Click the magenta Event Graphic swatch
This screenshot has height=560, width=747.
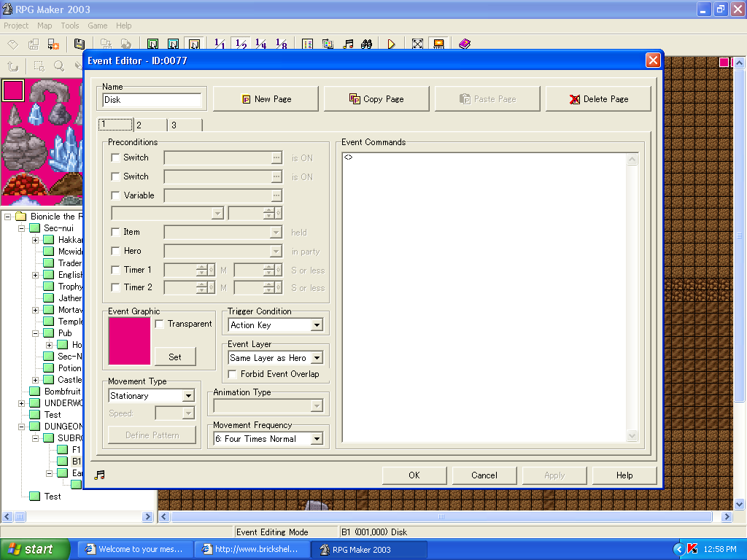tap(129, 341)
